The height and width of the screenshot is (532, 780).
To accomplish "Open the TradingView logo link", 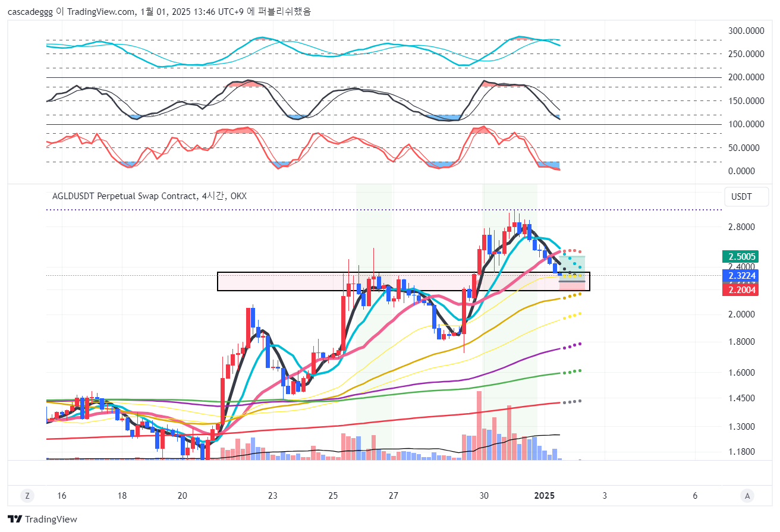I will click(x=42, y=519).
